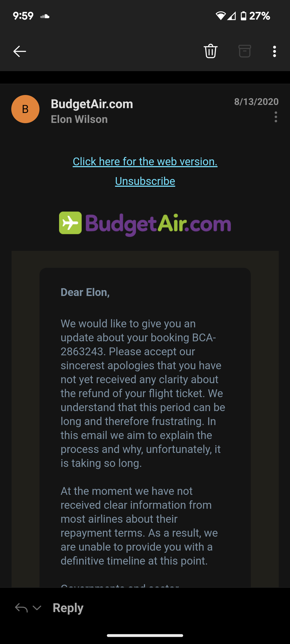
Task: Tap the BudgetAir.com sender name
Action: click(92, 104)
